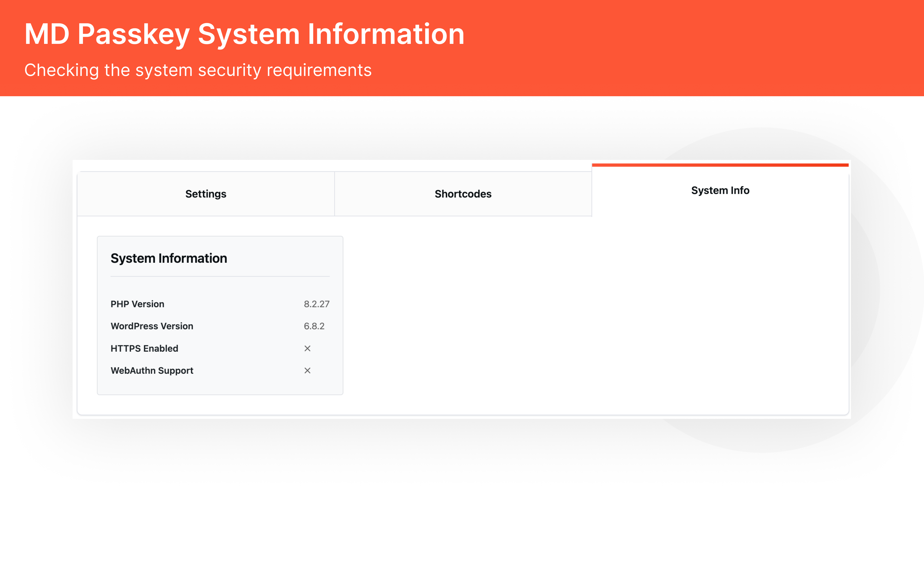Image resolution: width=924 pixels, height=566 pixels.
Task: Click the WordPress Version label
Action: pos(152,326)
